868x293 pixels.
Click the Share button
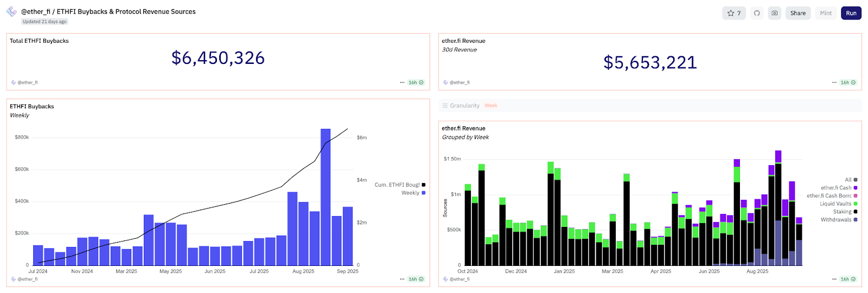797,13
